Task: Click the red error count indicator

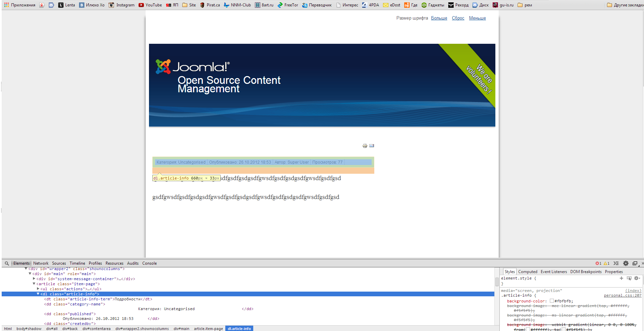Action: (598, 263)
